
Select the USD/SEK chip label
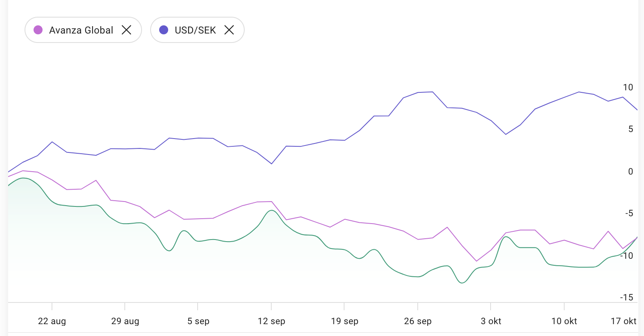[195, 30]
